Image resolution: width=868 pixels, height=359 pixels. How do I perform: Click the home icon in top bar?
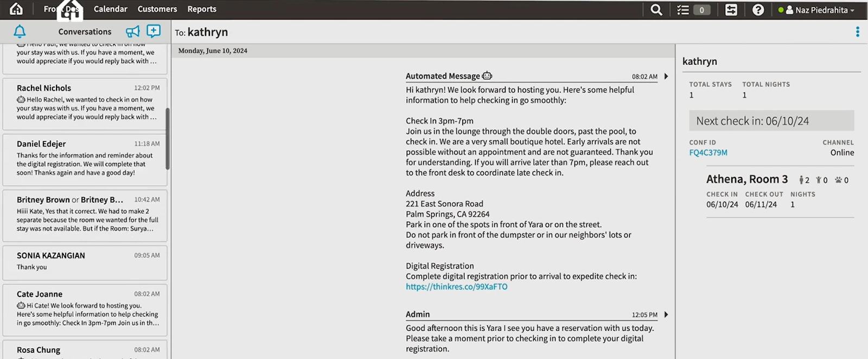(16, 9)
